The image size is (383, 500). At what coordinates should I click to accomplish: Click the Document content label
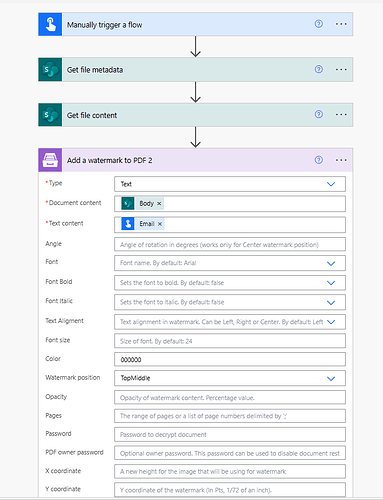pos(75,203)
